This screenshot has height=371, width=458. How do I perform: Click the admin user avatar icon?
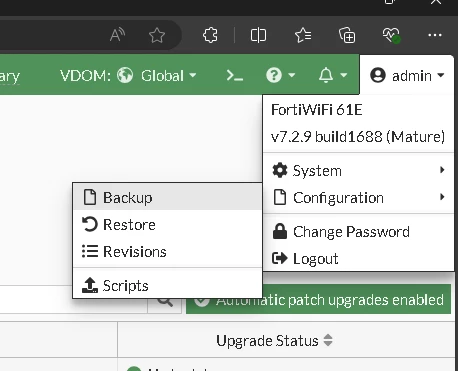click(378, 75)
